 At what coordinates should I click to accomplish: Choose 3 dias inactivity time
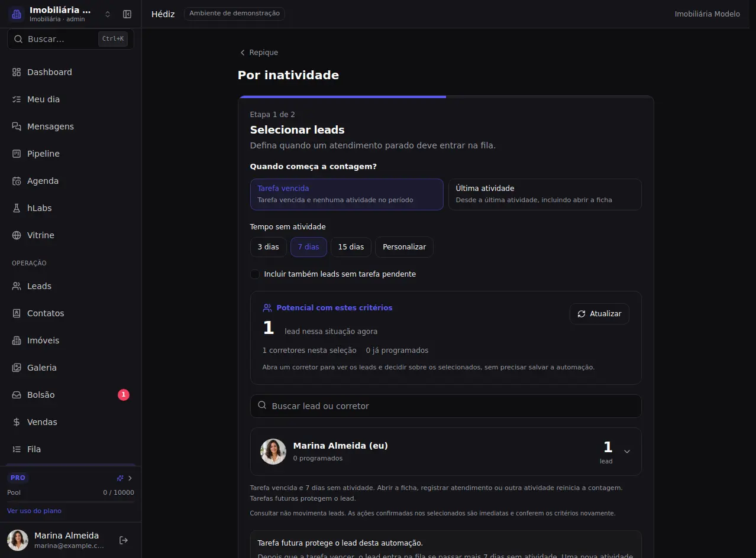coord(269,247)
